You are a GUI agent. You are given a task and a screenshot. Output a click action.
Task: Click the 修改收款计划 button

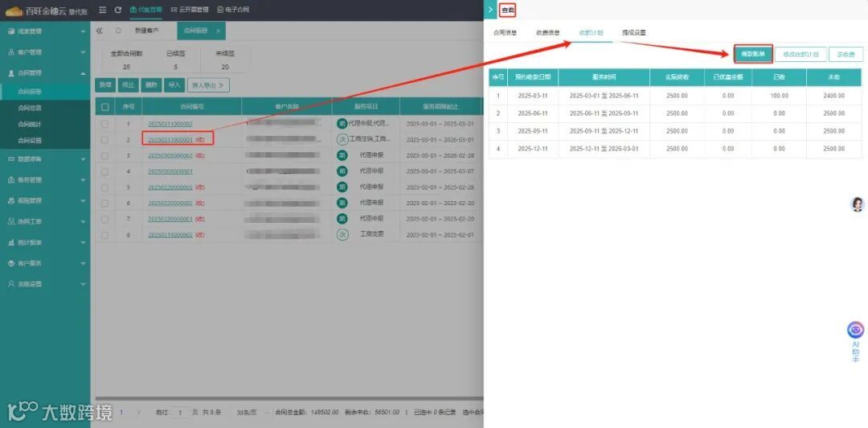coord(800,55)
